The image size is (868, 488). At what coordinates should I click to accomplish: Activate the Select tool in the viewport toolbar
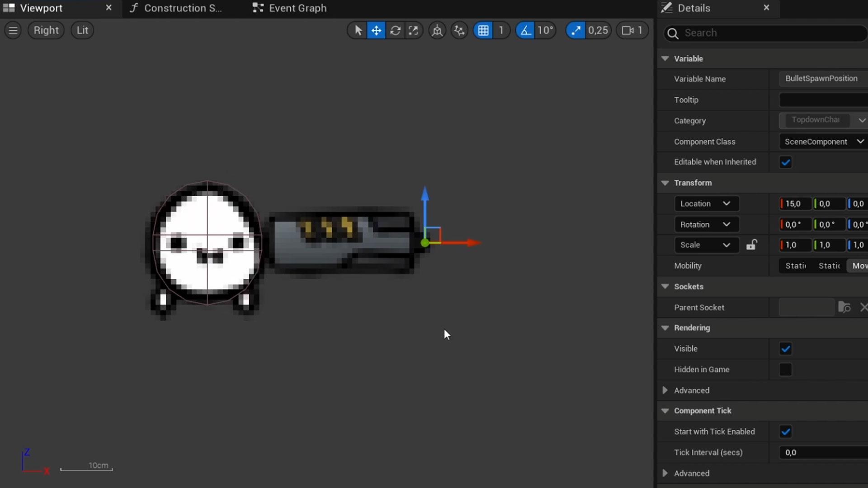point(358,30)
